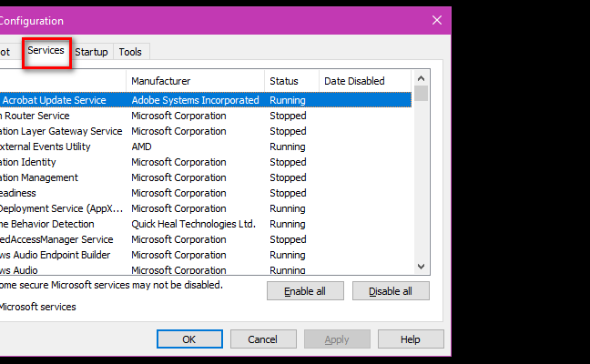Open the Tools tab
The image size is (590, 364).
(130, 52)
